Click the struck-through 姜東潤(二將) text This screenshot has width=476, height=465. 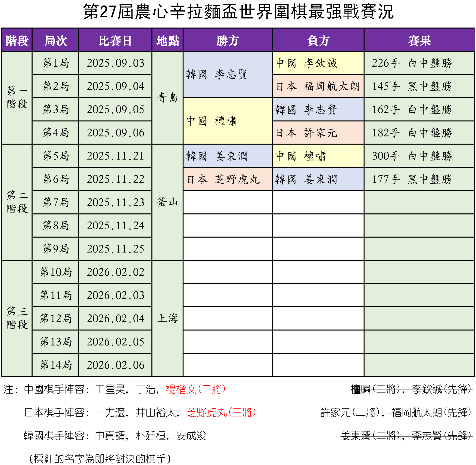coord(370,436)
